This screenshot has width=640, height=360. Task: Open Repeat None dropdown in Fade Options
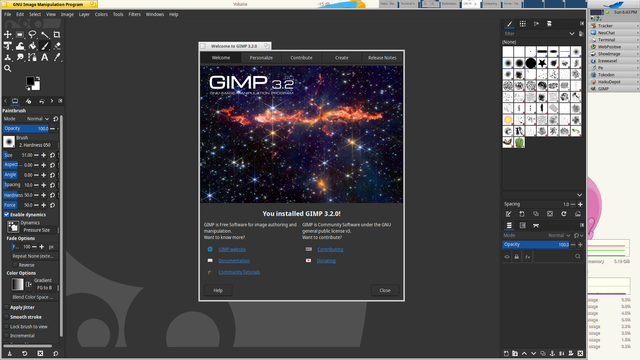pos(34,256)
